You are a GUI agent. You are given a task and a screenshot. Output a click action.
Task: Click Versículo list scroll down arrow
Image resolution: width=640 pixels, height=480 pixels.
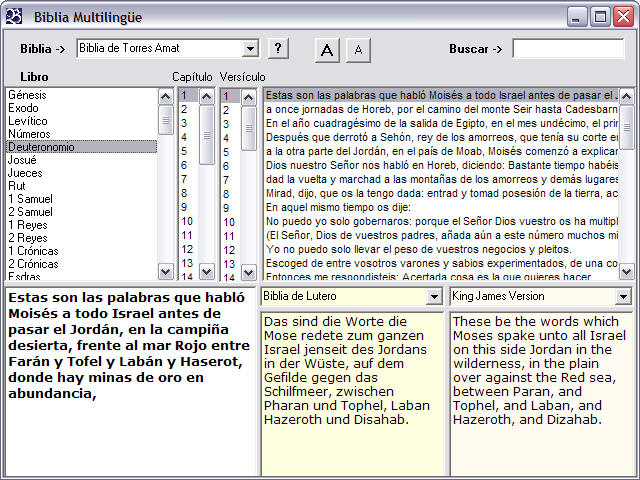coord(249,272)
